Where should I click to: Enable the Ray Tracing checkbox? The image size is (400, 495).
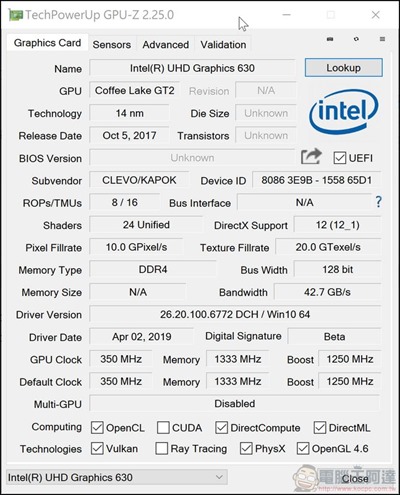[x=162, y=449]
